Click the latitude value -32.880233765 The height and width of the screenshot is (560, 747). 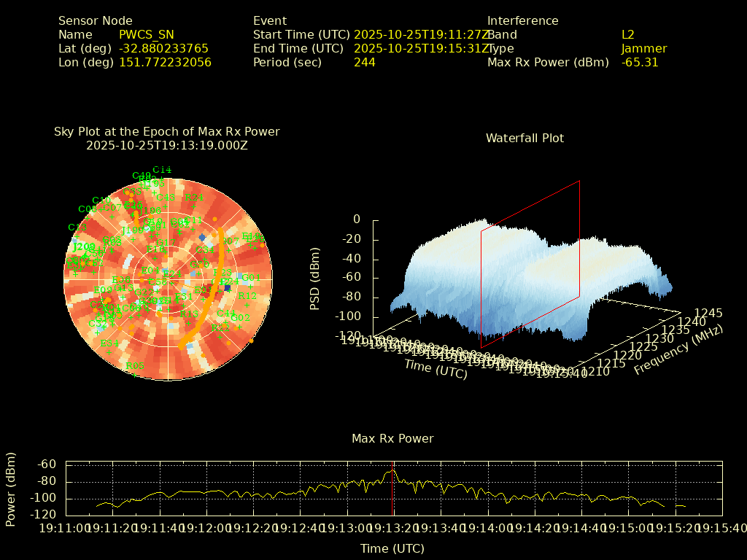163,49
